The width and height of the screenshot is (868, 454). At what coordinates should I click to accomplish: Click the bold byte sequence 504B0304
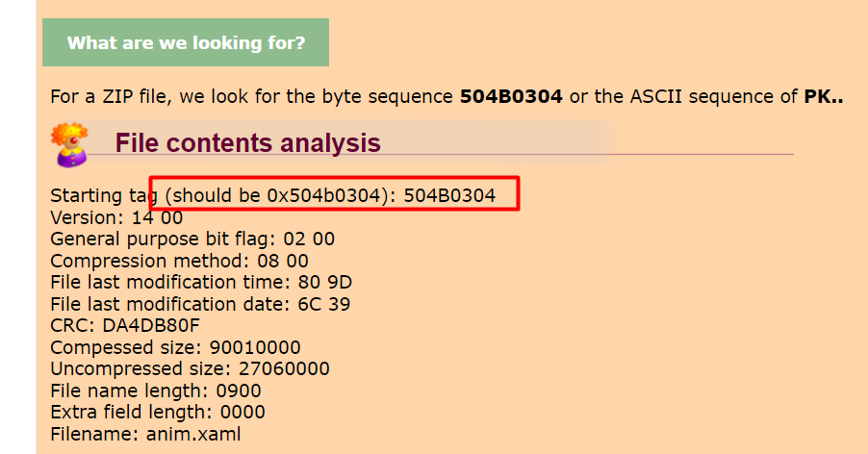point(511,97)
